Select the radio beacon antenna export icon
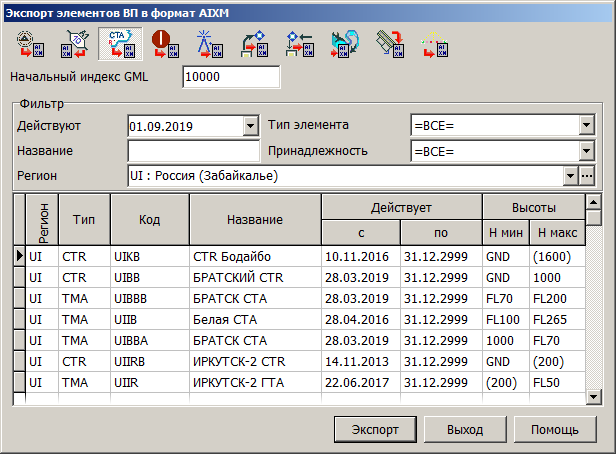 point(208,45)
